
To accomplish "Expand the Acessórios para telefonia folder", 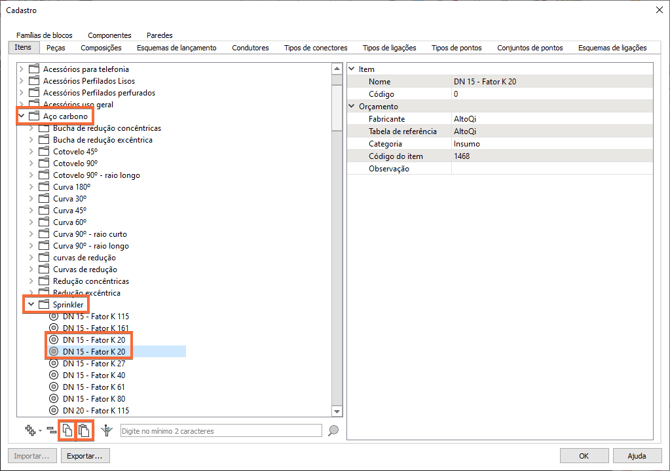I will coord(22,69).
